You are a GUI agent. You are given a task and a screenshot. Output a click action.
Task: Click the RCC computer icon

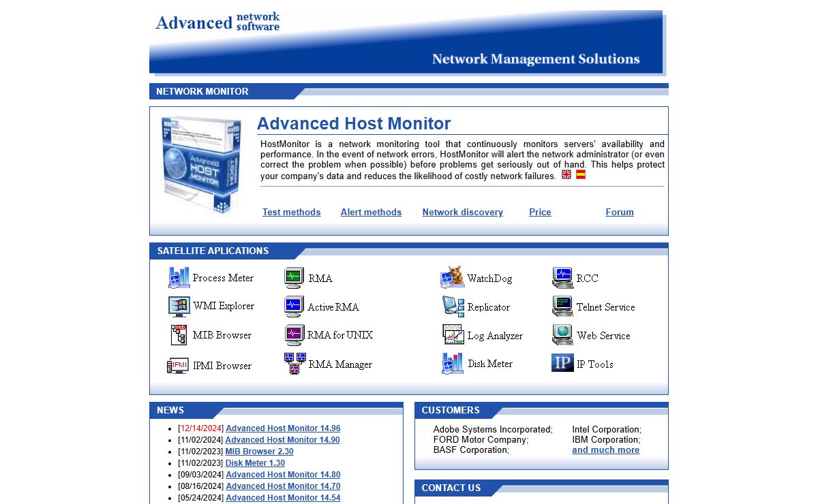pyautogui.click(x=562, y=278)
